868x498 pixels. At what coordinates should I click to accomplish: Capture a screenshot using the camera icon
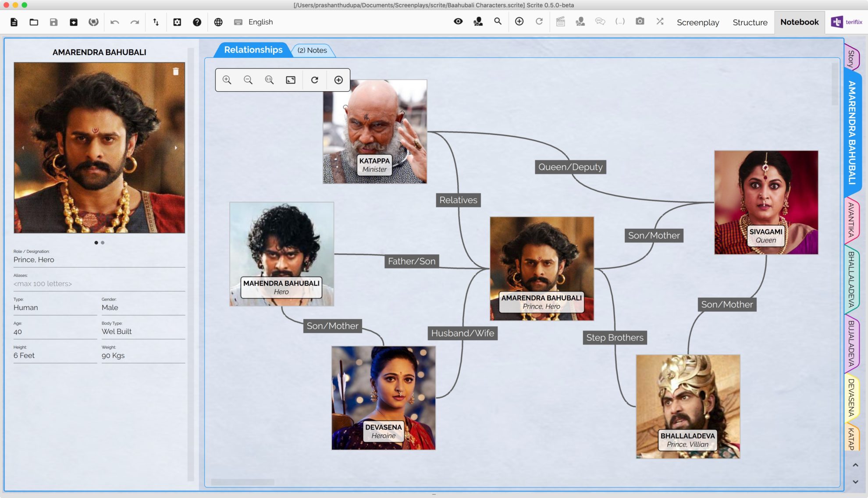tap(640, 21)
